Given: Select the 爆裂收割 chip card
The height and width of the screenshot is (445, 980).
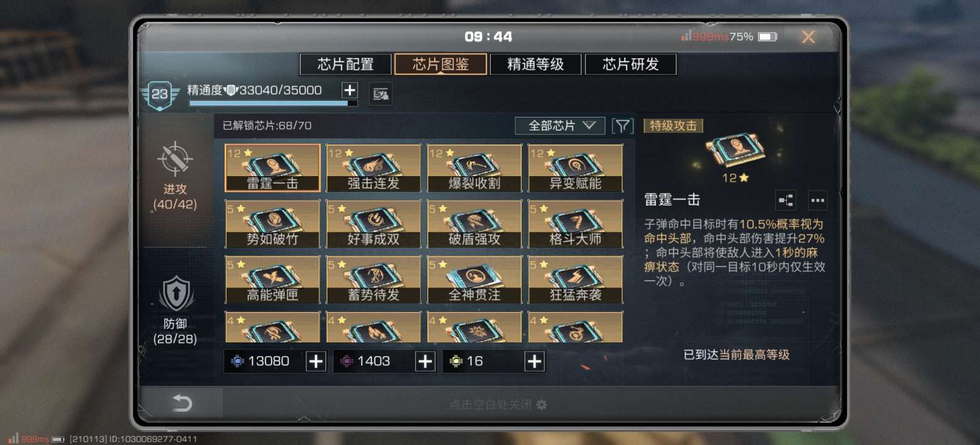Looking at the screenshot, I should tap(475, 168).
